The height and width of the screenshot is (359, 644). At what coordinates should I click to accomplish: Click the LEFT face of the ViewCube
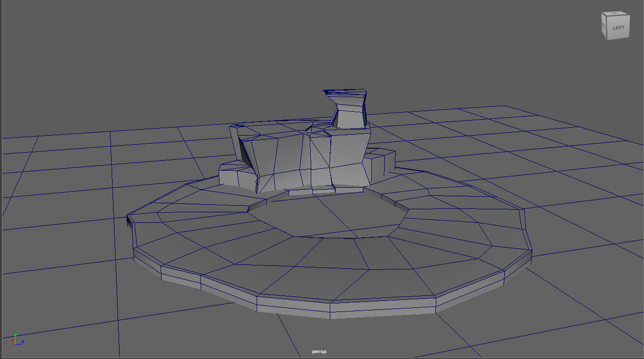click(x=618, y=28)
